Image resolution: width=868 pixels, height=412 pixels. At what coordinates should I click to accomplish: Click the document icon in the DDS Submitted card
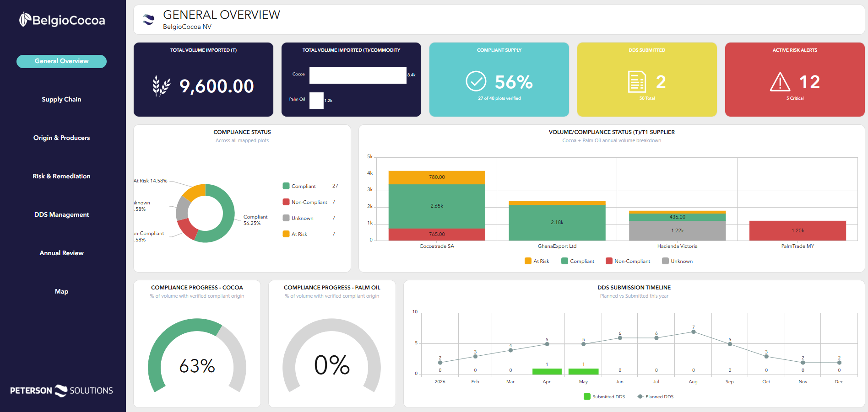637,82
